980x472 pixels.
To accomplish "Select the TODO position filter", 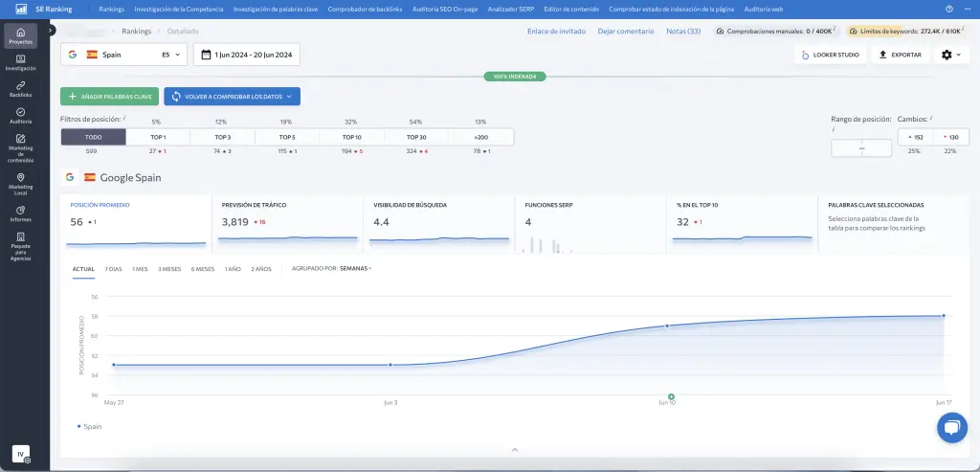I will click(x=93, y=137).
